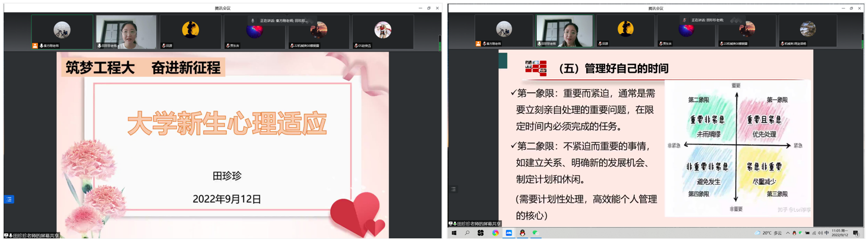Open the clock showing 11:05 in taskbar

tap(840, 233)
